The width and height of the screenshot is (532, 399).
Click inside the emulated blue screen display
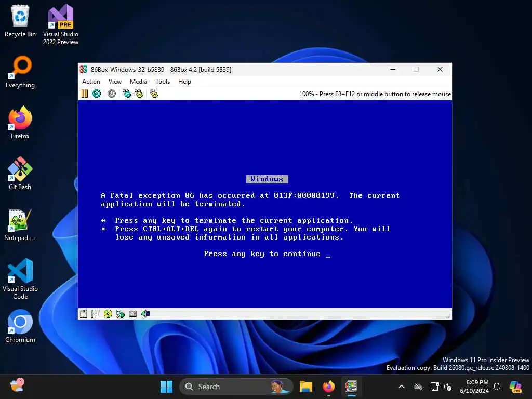[265, 204]
